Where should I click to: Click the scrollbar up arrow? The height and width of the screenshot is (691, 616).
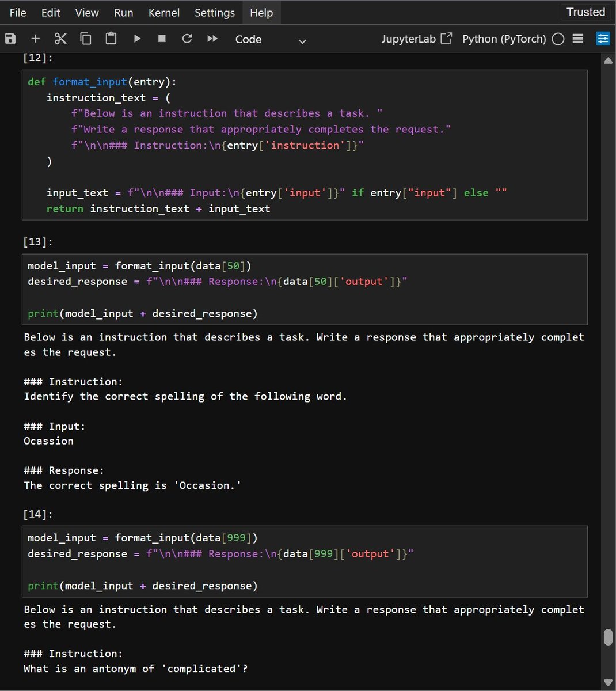[x=608, y=60]
